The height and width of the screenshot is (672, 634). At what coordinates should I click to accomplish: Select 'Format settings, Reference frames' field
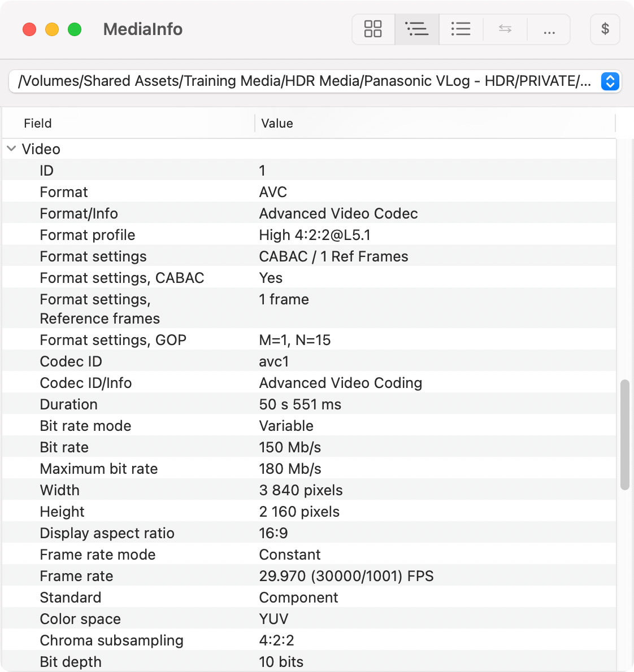pyautogui.click(x=100, y=308)
